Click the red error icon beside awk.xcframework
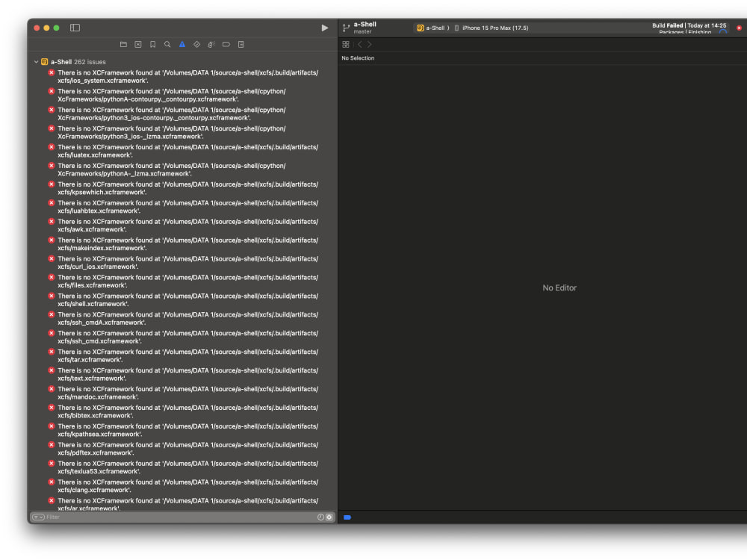Screen dimensions: 747x560 coord(52,222)
